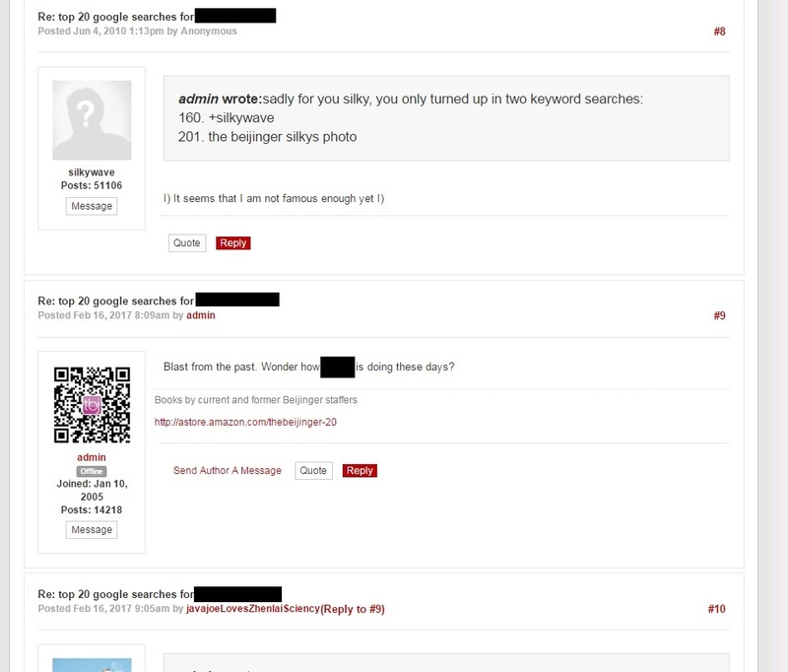Open permalink #10 of the post
The width and height of the screenshot is (788, 672).
pyautogui.click(x=717, y=609)
